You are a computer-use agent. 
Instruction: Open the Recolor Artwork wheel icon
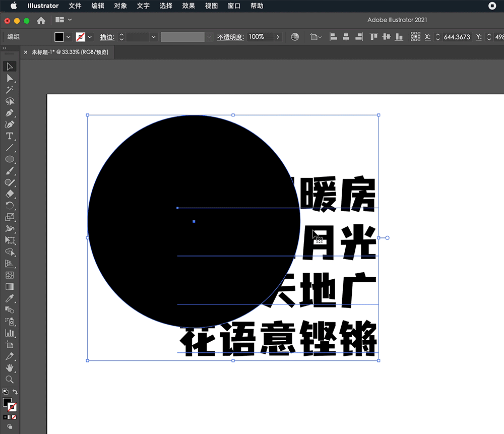pos(295,37)
